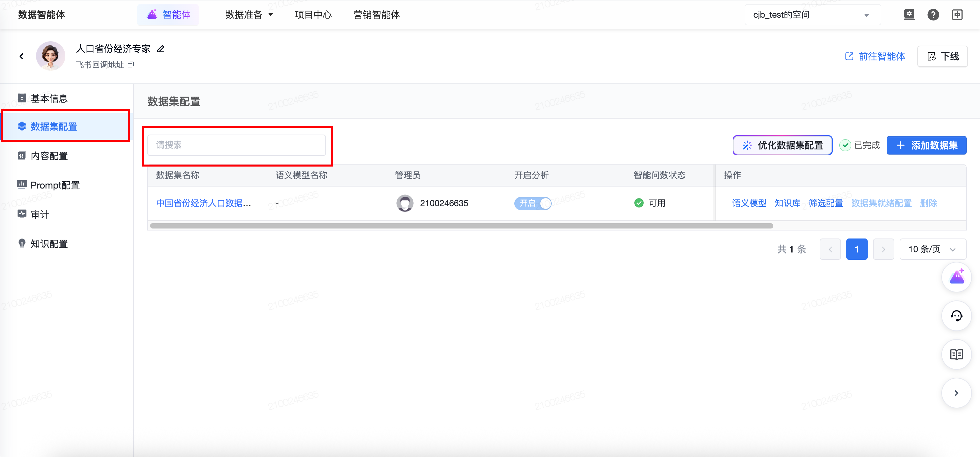Open the floating customer service headset icon

(x=956, y=315)
